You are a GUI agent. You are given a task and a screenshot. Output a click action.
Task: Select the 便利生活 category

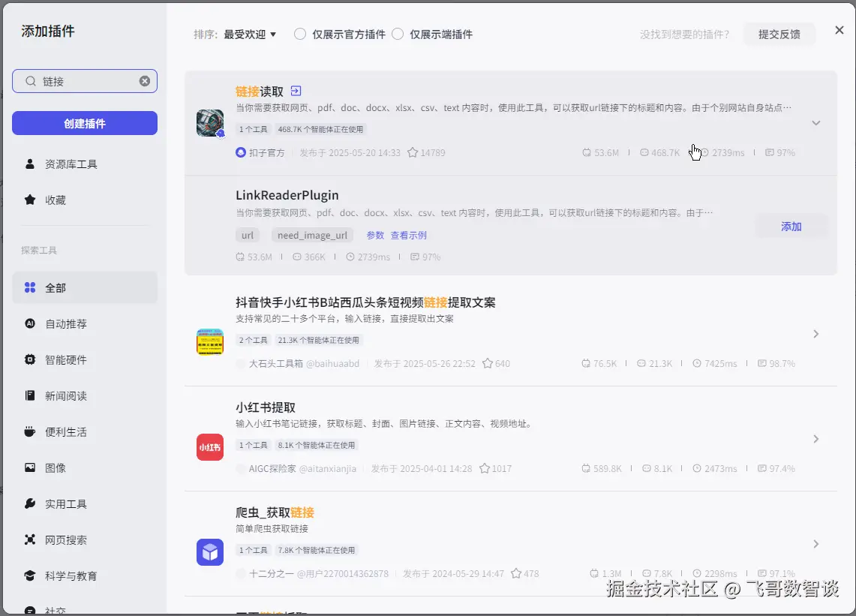(x=85, y=432)
